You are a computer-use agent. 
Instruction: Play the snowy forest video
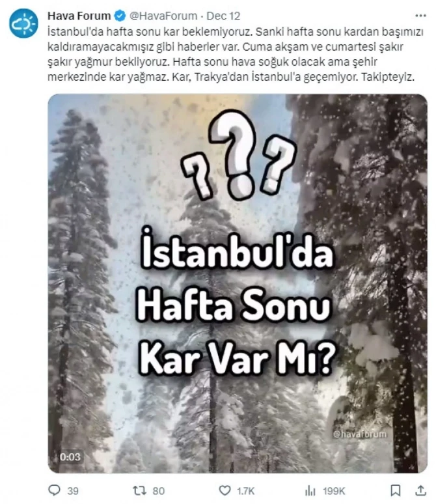(x=238, y=283)
